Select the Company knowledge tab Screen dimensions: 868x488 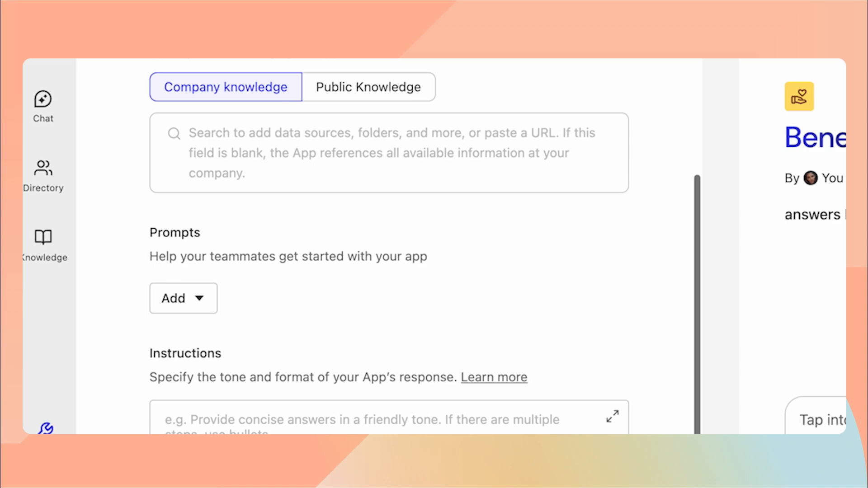226,87
